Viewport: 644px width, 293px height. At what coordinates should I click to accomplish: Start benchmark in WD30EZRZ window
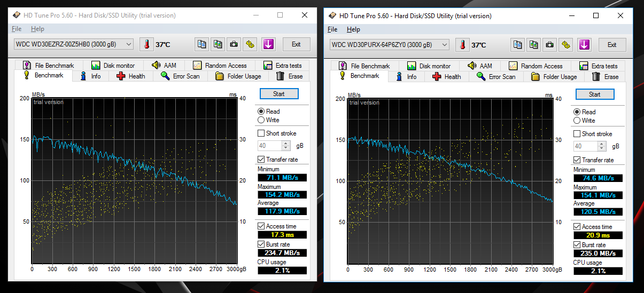(x=279, y=94)
